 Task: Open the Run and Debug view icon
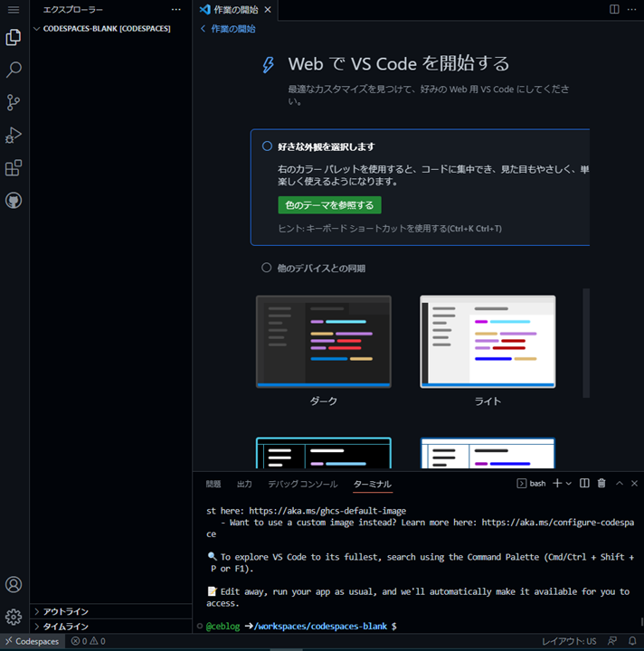(x=14, y=136)
